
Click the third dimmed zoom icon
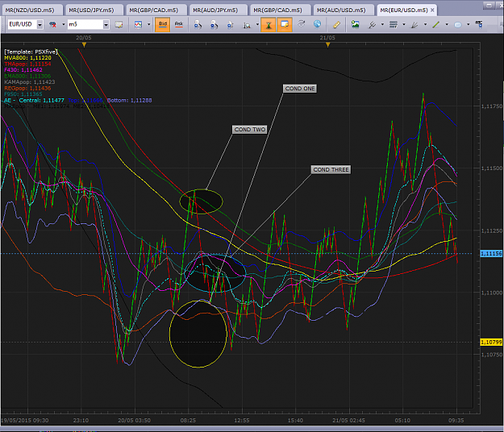point(230,25)
